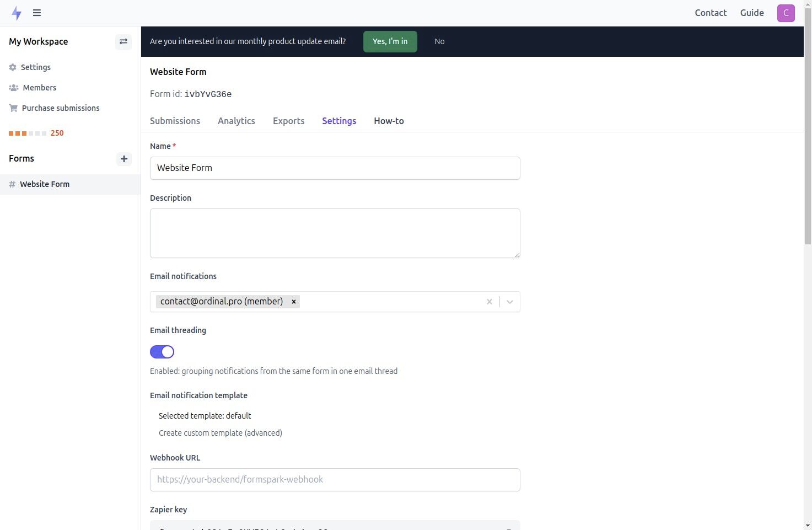Expand the email notifications dropdown
The image size is (812, 530).
pyautogui.click(x=509, y=302)
